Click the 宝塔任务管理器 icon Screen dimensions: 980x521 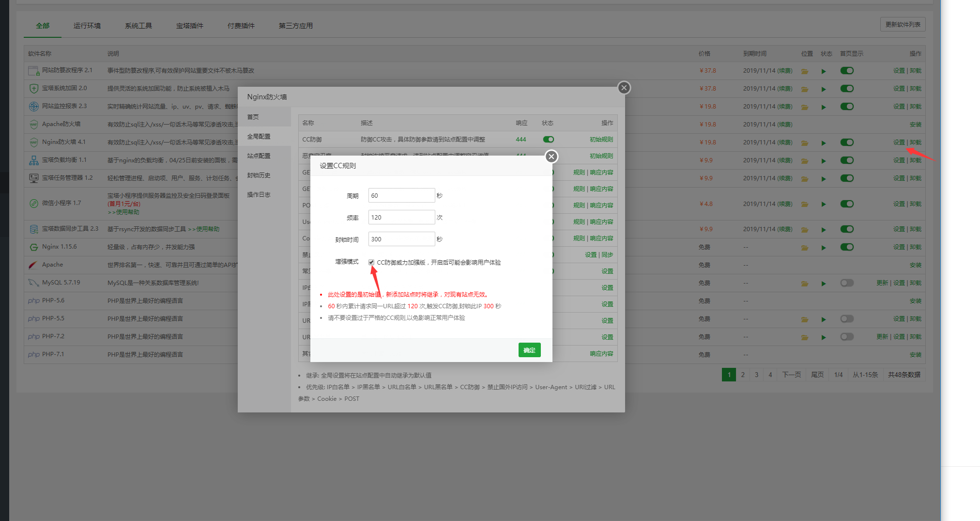[x=34, y=178]
